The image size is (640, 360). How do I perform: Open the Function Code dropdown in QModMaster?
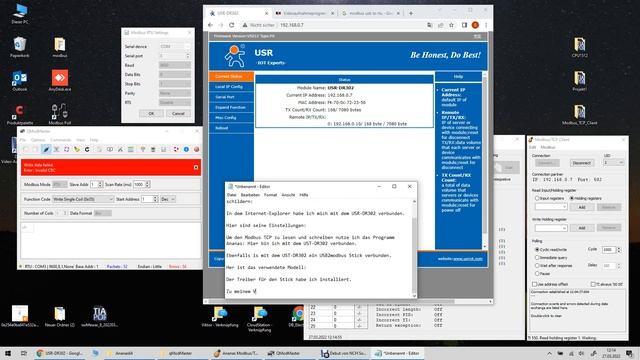(83, 199)
